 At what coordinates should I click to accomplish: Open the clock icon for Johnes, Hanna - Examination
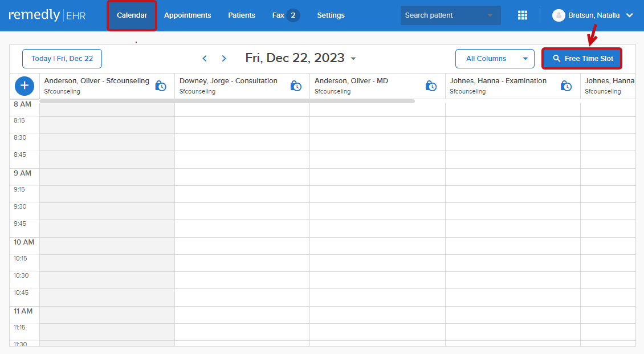tap(566, 85)
